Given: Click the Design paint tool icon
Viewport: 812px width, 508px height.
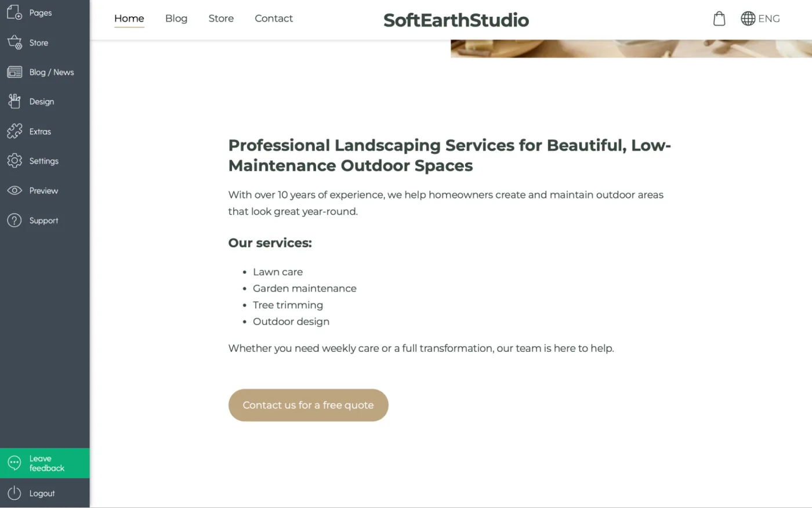Looking at the screenshot, I should coord(14,101).
